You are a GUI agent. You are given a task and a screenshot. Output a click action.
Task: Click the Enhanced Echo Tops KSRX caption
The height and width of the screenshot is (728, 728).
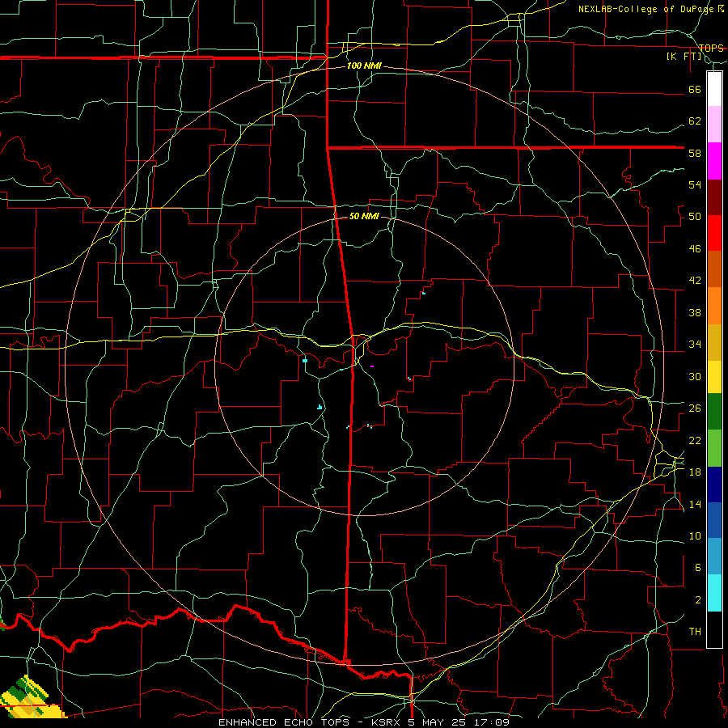364,722
